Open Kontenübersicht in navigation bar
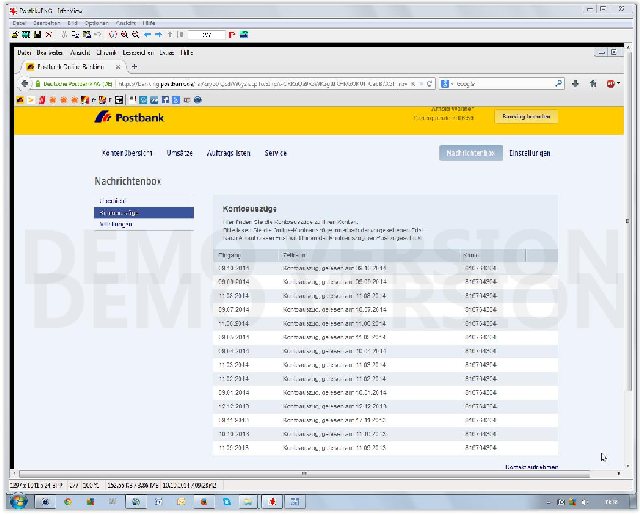The height and width of the screenshot is (514, 640). (x=127, y=153)
